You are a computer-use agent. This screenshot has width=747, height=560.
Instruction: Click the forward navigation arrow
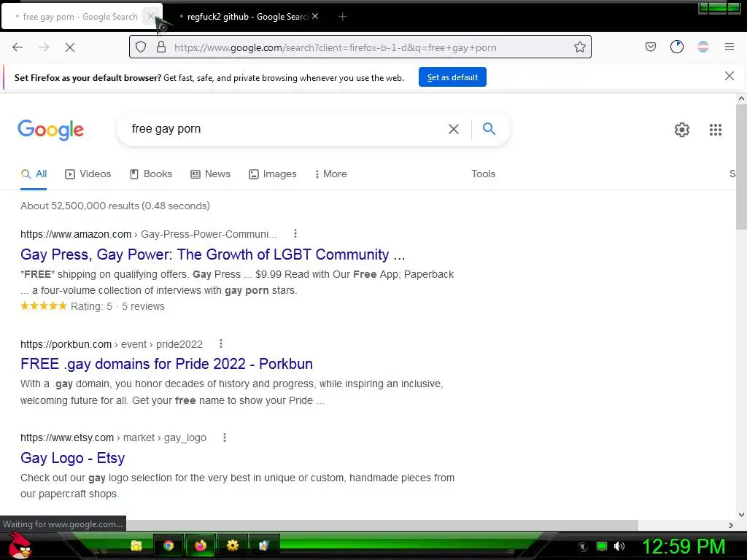pos(44,47)
